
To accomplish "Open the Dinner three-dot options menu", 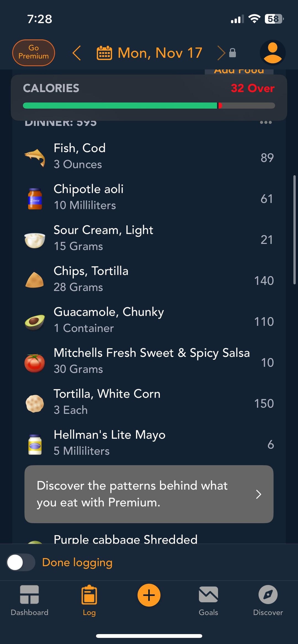I will click(x=266, y=123).
